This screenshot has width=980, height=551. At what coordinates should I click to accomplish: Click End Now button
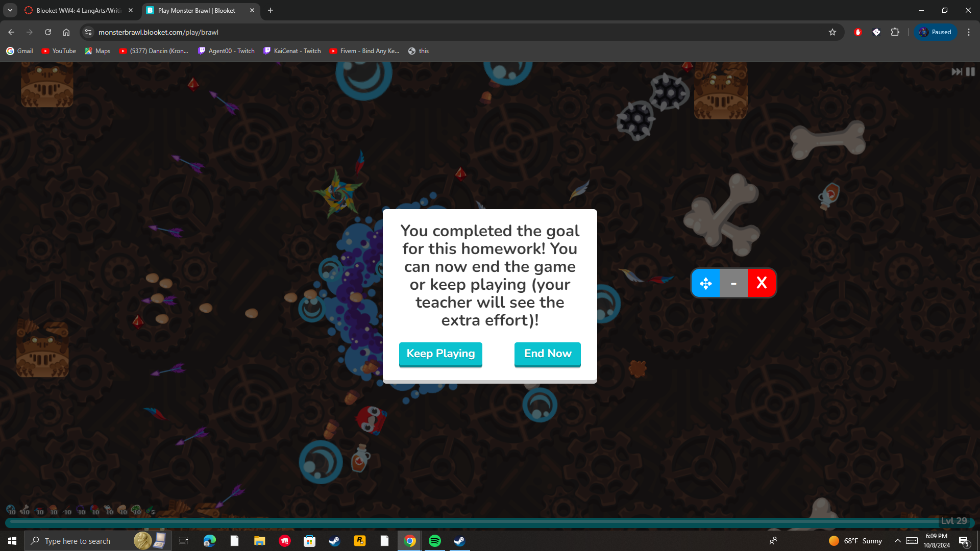[547, 354]
